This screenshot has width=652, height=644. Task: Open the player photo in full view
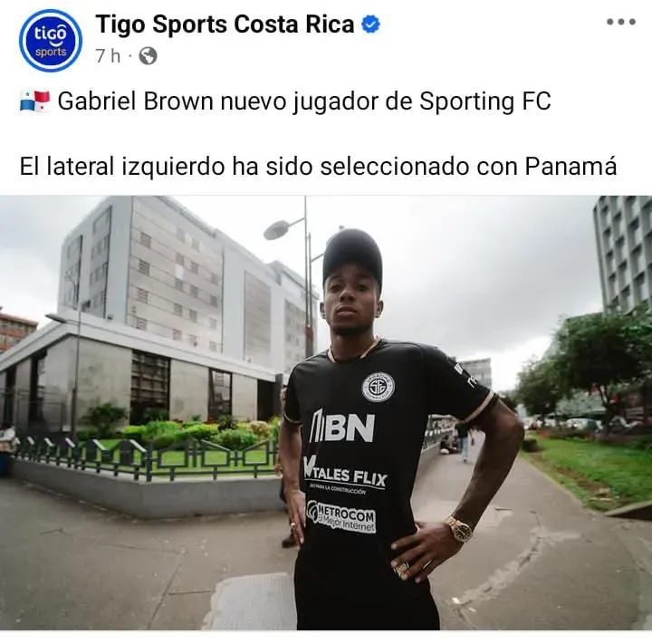click(326, 412)
